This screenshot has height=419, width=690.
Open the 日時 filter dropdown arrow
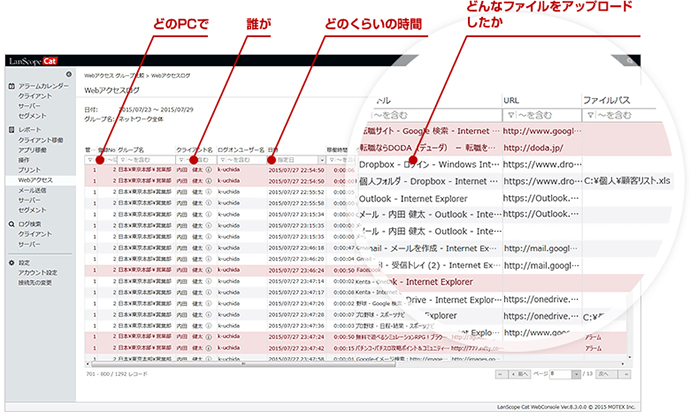tap(322, 160)
